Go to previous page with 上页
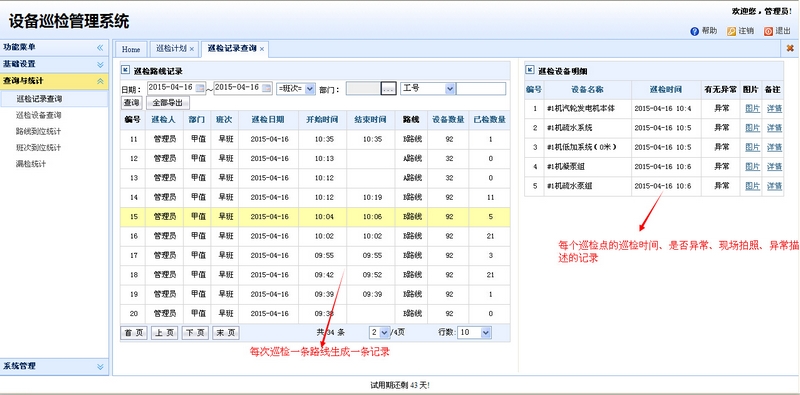The width and height of the screenshot is (800, 395). coord(165,333)
